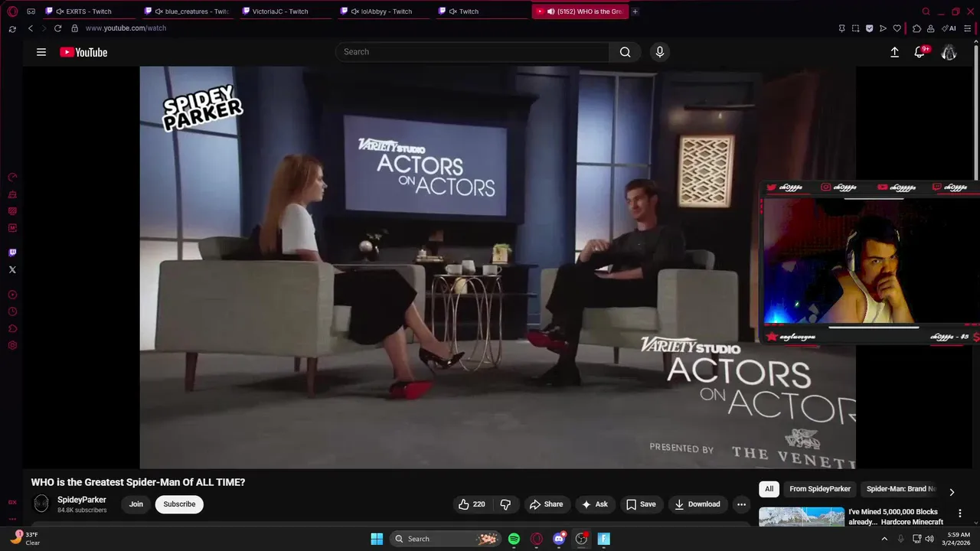980x551 pixels.
Task: Take a snapshot with capture icon
Action: pyautogui.click(x=855, y=28)
